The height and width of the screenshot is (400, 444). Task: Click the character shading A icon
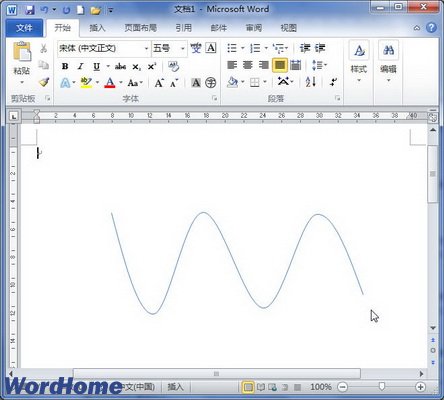click(196, 83)
